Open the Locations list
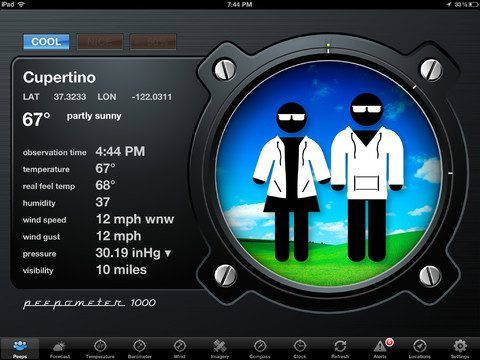Image resolution: width=480 pixels, height=360 pixels. pyautogui.click(x=420, y=349)
